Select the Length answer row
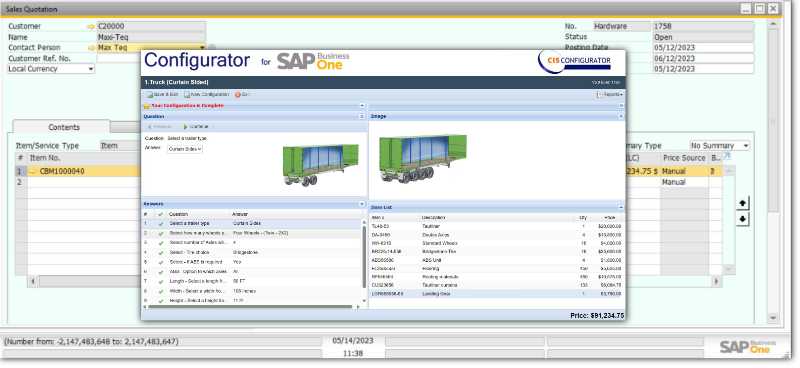Screen dimensions: 800x368 (253, 281)
